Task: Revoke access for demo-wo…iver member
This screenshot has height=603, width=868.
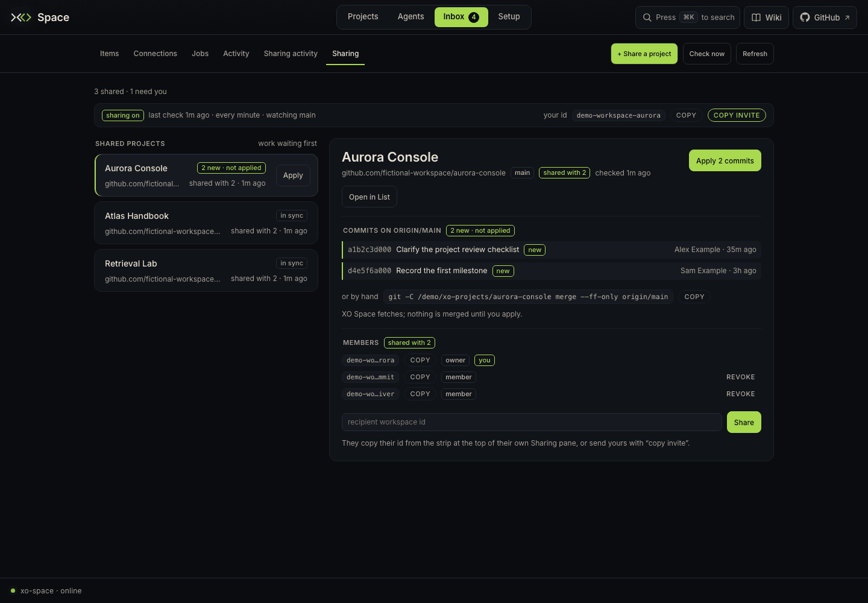Action: pos(741,394)
